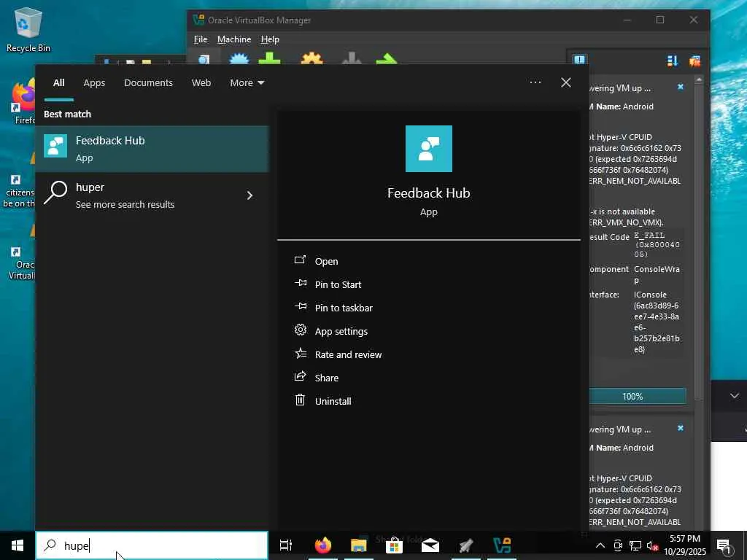Click the Open action for Feedback Hub
The width and height of the screenshot is (747, 560).
click(326, 261)
